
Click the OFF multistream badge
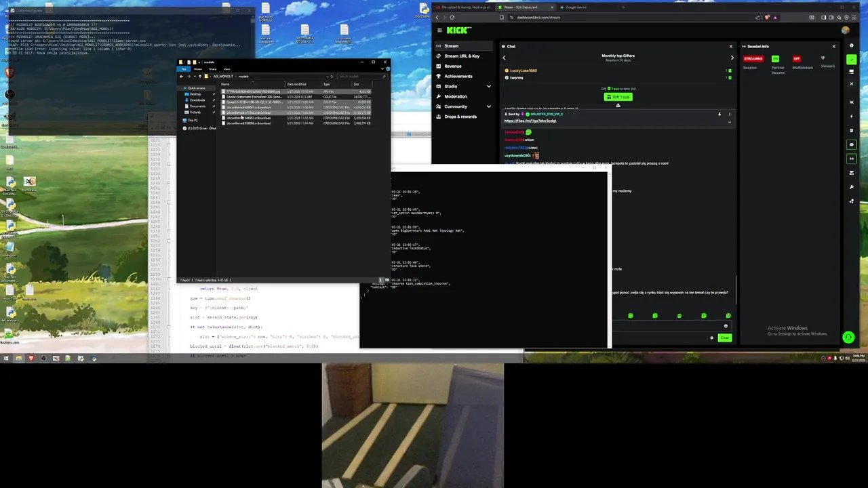(797, 58)
